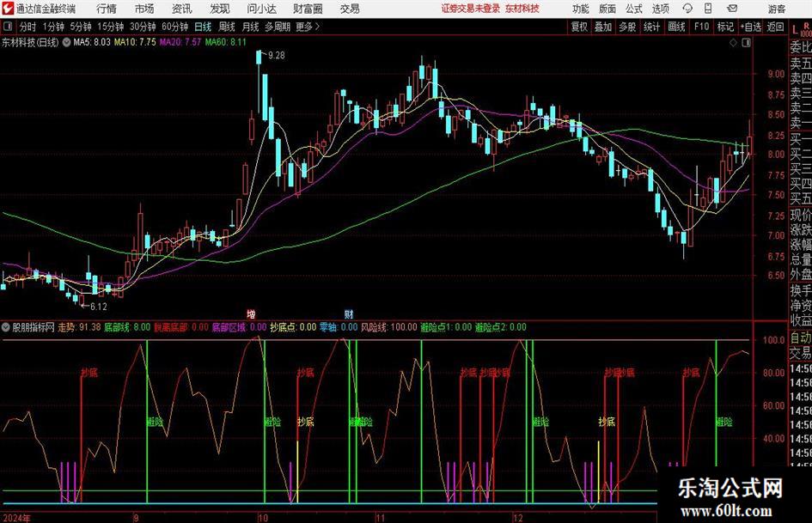Select the 日线 daily period tab

click(x=203, y=27)
